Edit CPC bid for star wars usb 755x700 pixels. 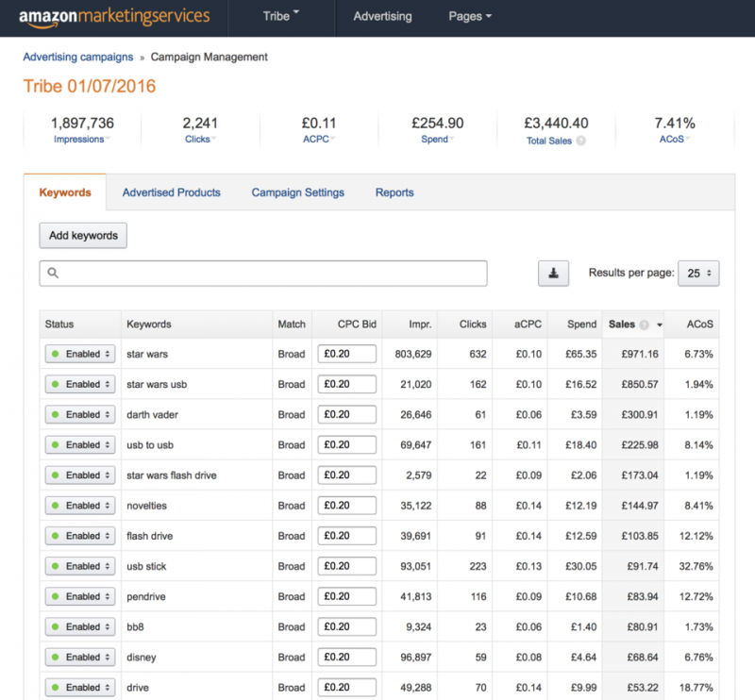(x=346, y=384)
